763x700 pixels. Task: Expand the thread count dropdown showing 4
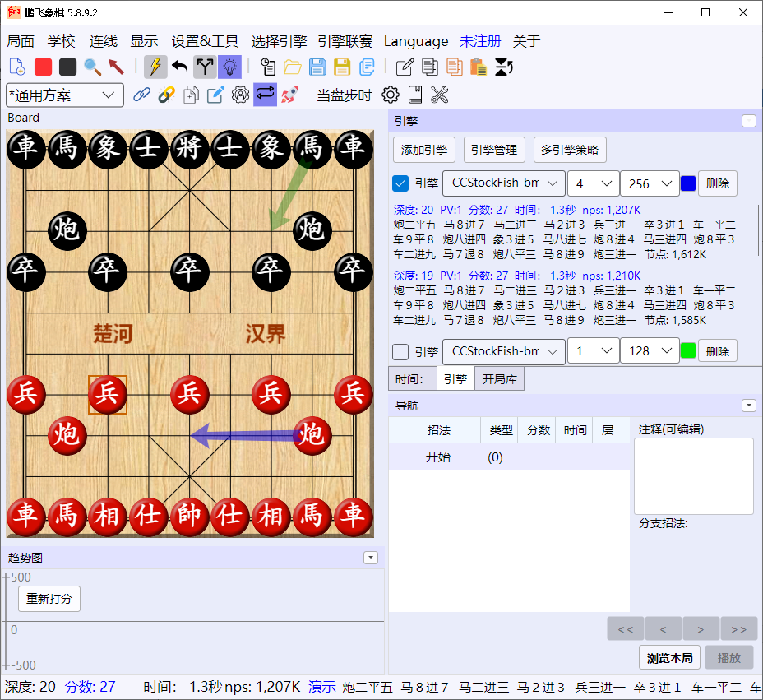tap(593, 183)
